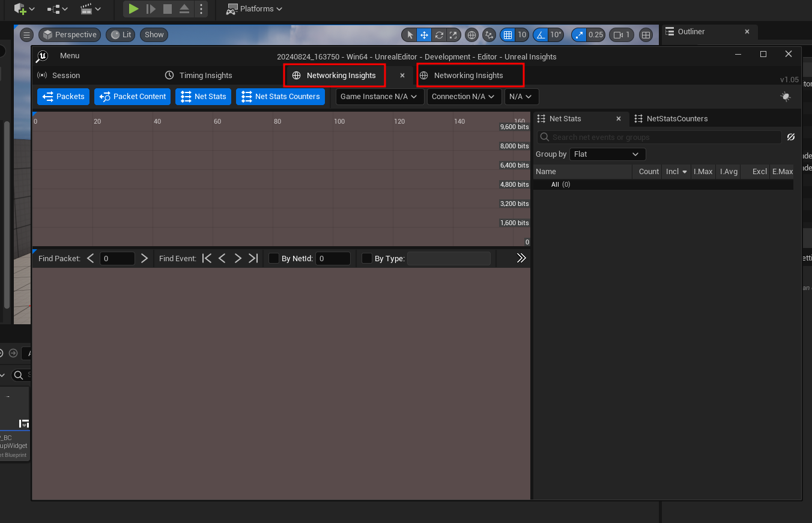The width and height of the screenshot is (812, 523).
Task: Click the By NetId value field
Action: pos(333,259)
